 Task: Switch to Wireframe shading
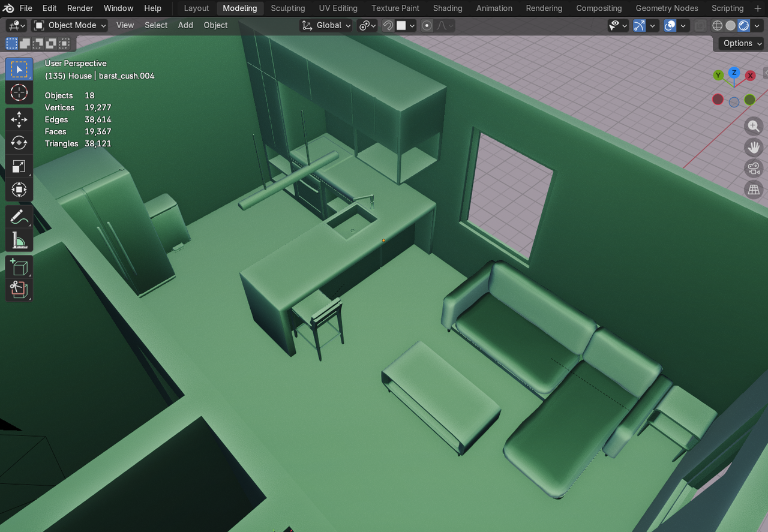coord(717,25)
